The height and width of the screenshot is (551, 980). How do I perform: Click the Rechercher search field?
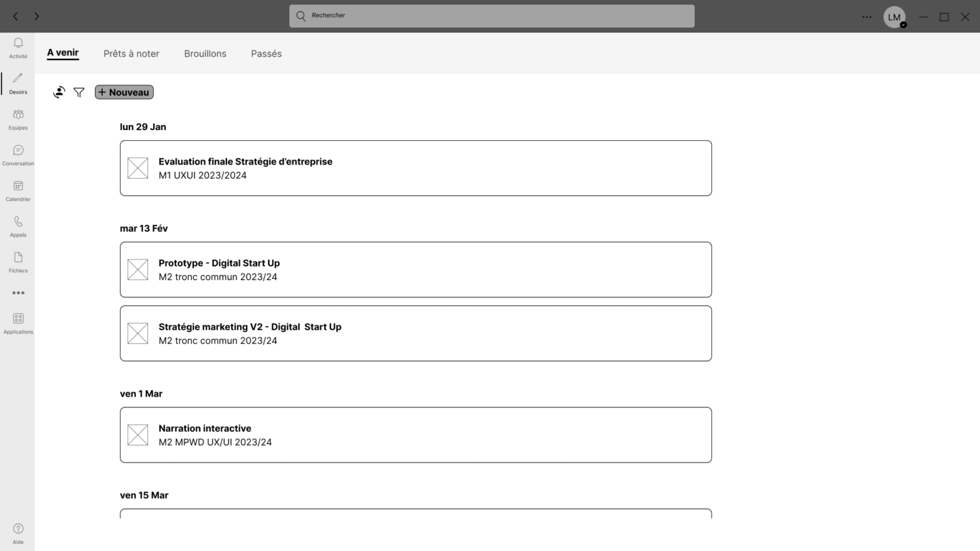tap(491, 16)
